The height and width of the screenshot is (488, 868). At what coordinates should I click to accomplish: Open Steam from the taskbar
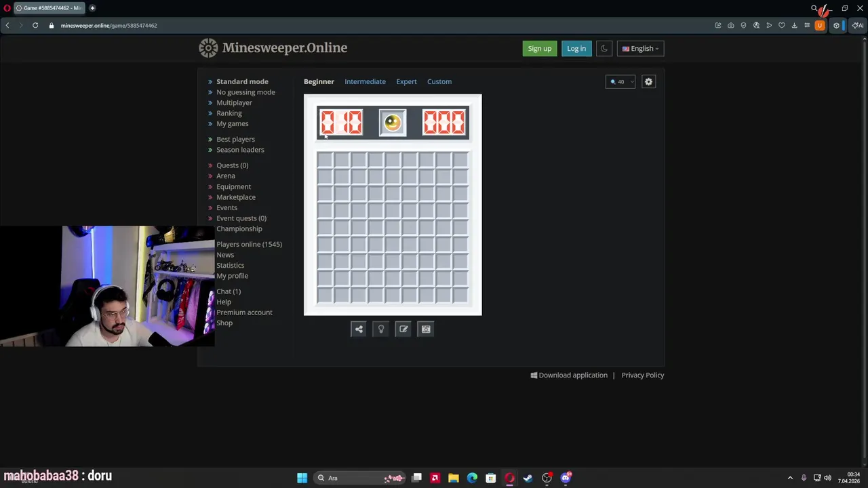coord(528,478)
